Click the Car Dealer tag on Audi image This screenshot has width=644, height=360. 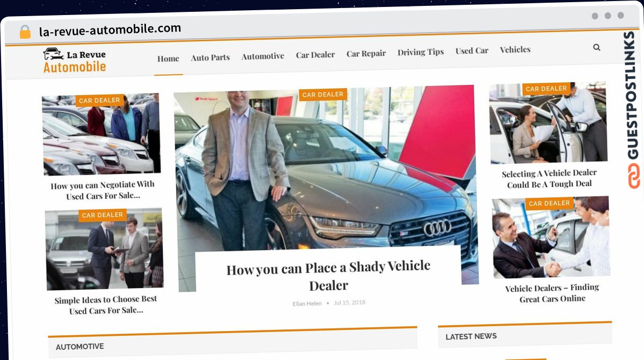pyautogui.click(x=323, y=95)
